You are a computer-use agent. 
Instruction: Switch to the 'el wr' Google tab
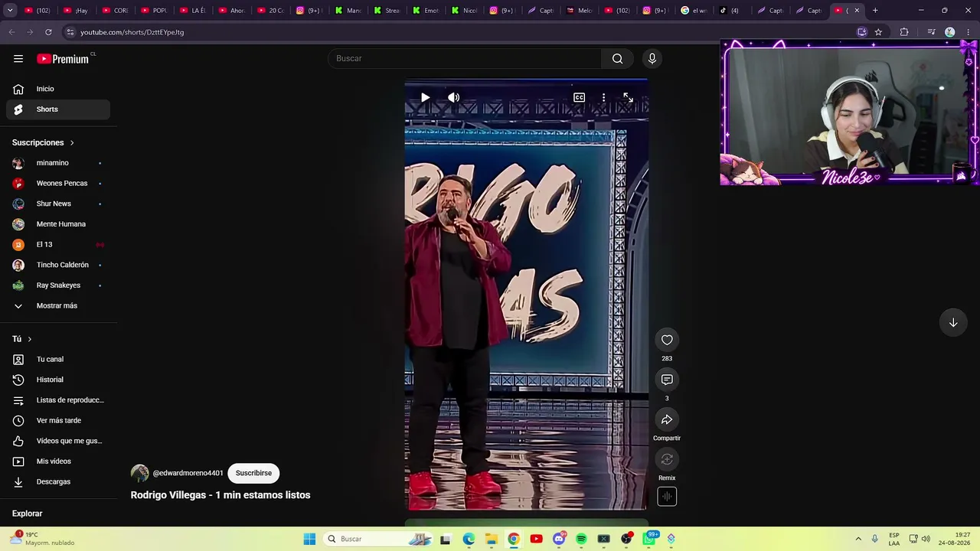click(694, 11)
